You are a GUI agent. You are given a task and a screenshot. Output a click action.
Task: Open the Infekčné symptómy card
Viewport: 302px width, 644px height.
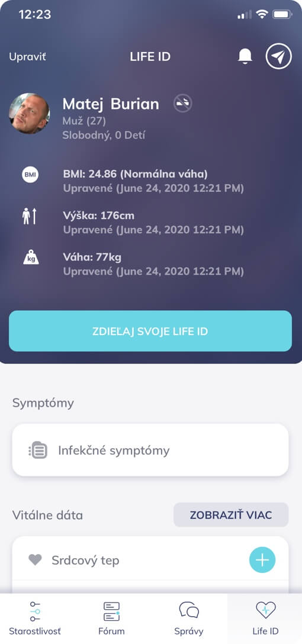pyautogui.click(x=150, y=450)
